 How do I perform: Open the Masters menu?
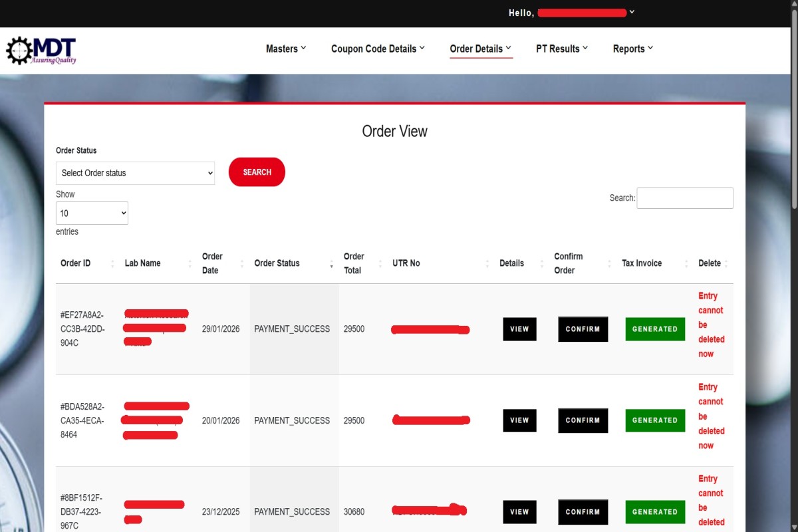[x=286, y=49]
